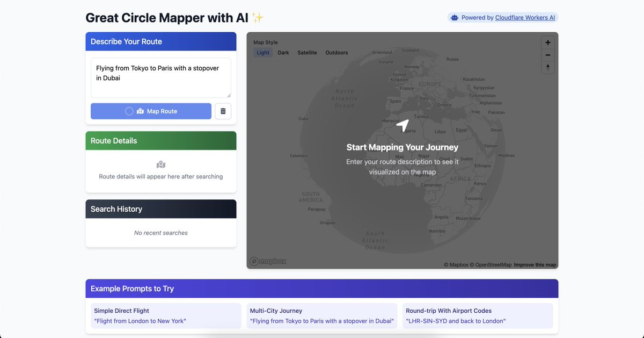Click the Route details will appear text

click(161, 176)
